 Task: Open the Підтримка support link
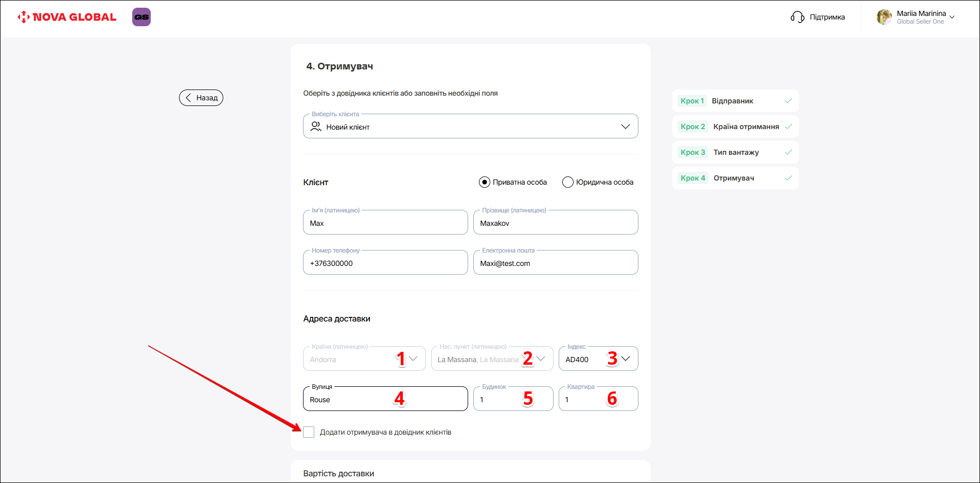point(827,17)
